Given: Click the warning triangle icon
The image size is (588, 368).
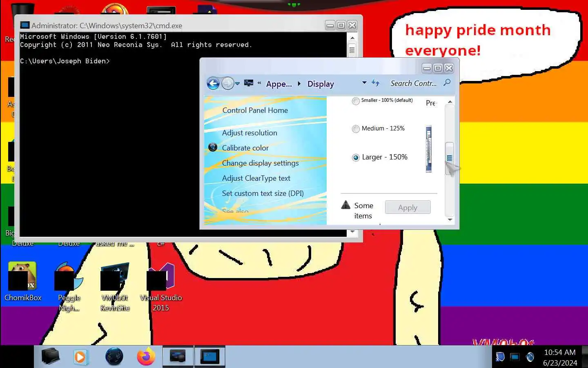Looking at the screenshot, I should tap(346, 205).
